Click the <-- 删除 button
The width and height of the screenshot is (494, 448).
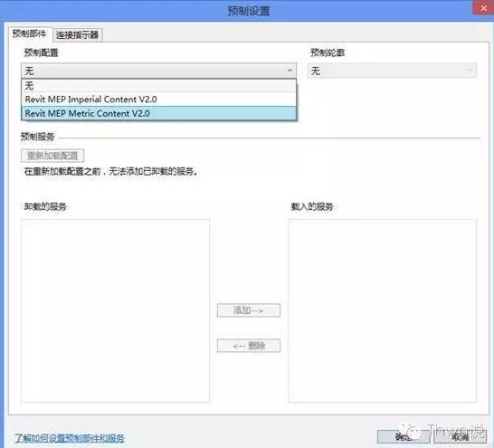249,346
